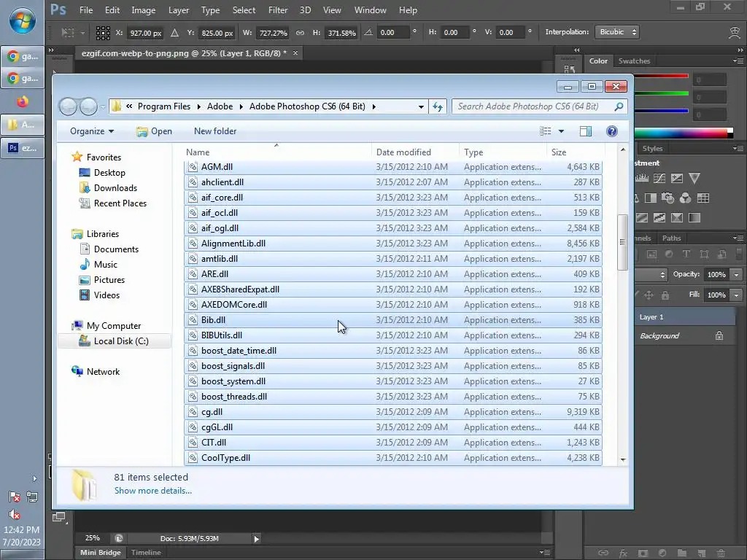The width and height of the screenshot is (747, 560).
Task: Open the Layer menu
Action: [179, 10]
